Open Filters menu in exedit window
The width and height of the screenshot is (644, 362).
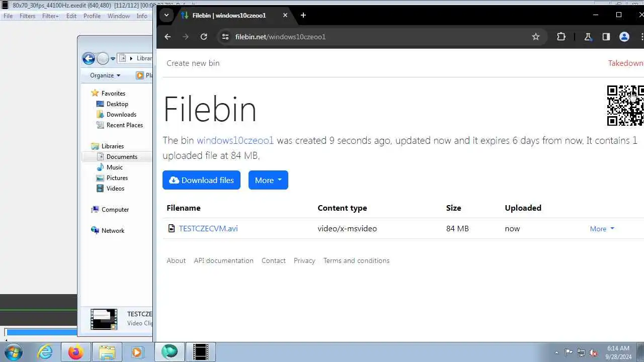pyautogui.click(x=27, y=16)
